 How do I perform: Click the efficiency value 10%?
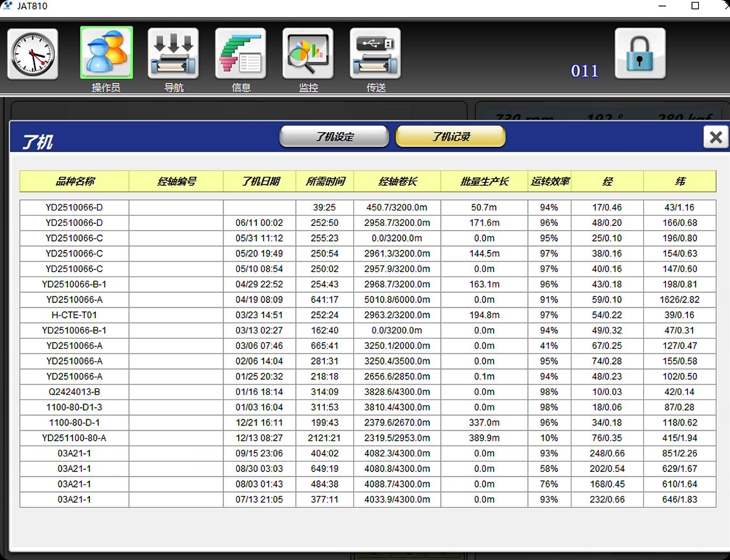tap(549, 438)
